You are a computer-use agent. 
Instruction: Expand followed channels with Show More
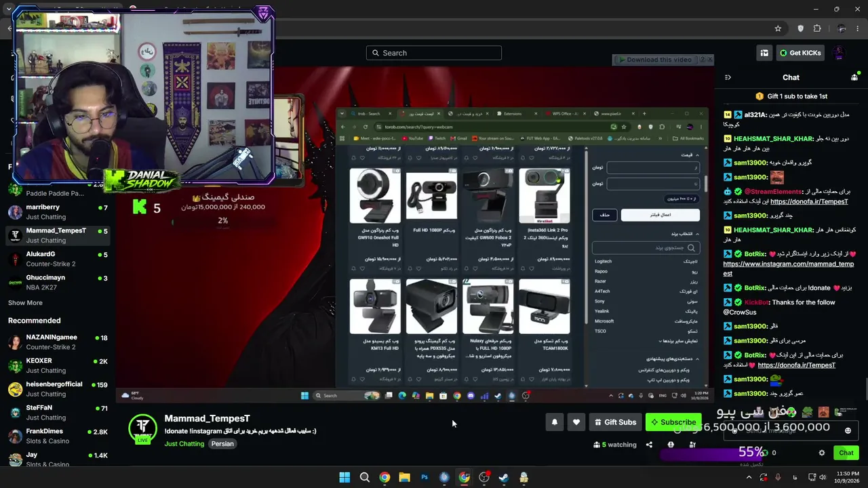[25, 303]
